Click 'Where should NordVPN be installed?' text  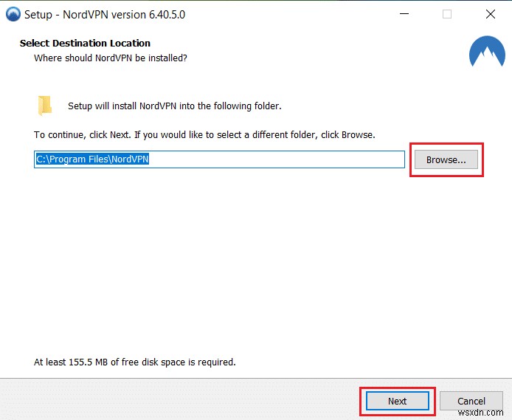coord(111,58)
